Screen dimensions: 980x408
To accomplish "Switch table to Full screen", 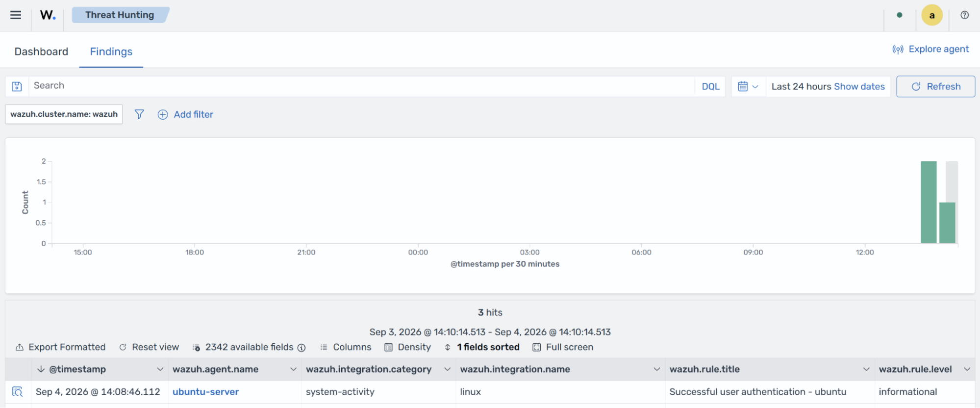I will pyautogui.click(x=563, y=347).
